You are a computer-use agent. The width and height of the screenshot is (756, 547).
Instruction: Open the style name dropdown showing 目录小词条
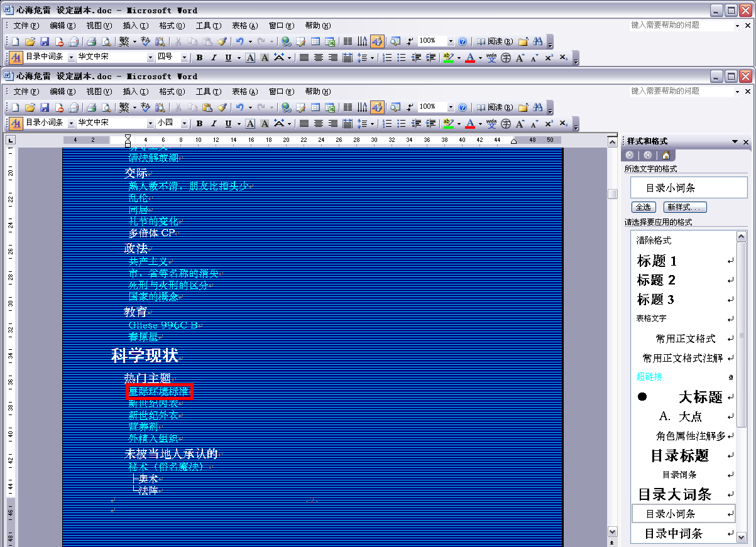tap(71, 124)
